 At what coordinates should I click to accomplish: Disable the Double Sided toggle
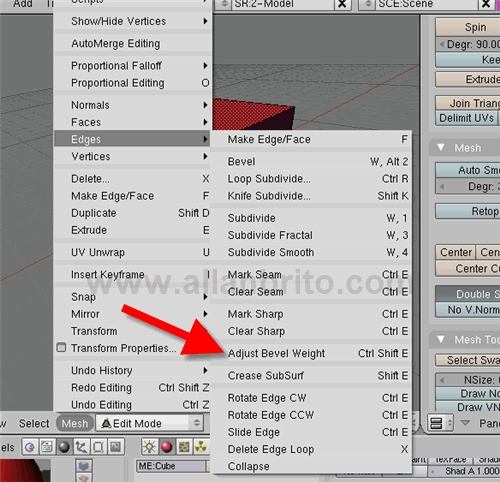pyautogui.click(x=468, y=294)
